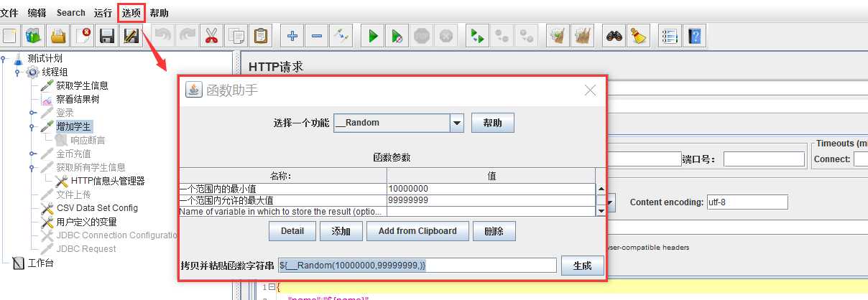Collapse all nodes with minus icon

click(x=317, y=36)
